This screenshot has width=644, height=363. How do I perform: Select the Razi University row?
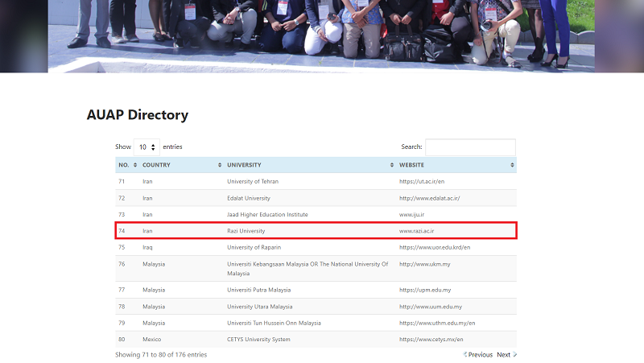point(316,231)
